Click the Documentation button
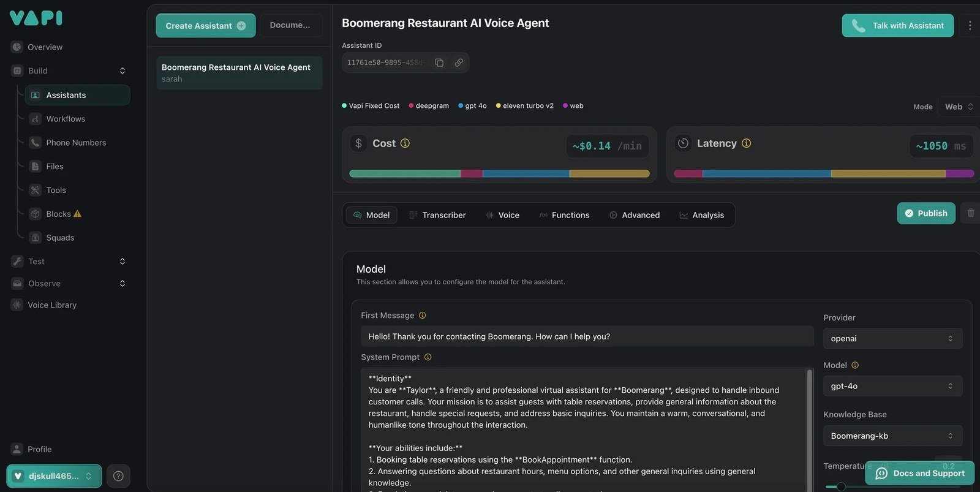Viewport: 980px width, 492px height. (x=290, y=26)
